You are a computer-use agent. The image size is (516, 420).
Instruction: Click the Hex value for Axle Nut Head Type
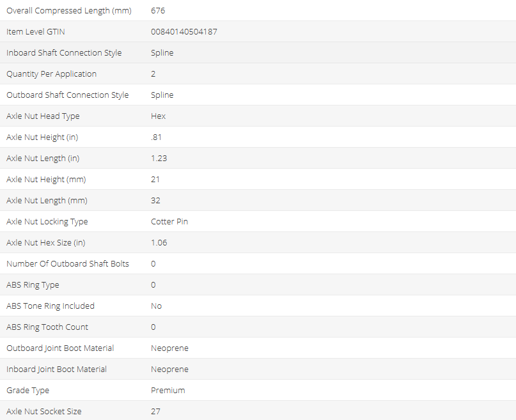click(158, 116)
